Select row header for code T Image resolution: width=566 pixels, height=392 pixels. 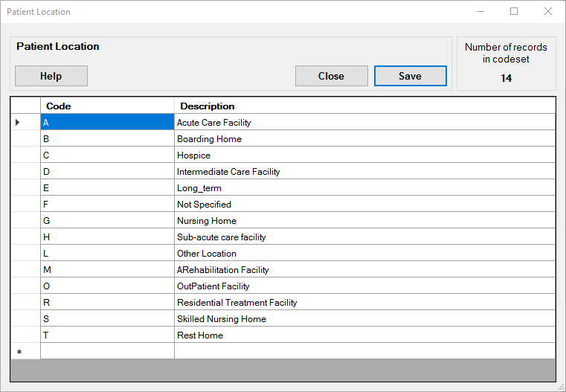pos(25,335)
